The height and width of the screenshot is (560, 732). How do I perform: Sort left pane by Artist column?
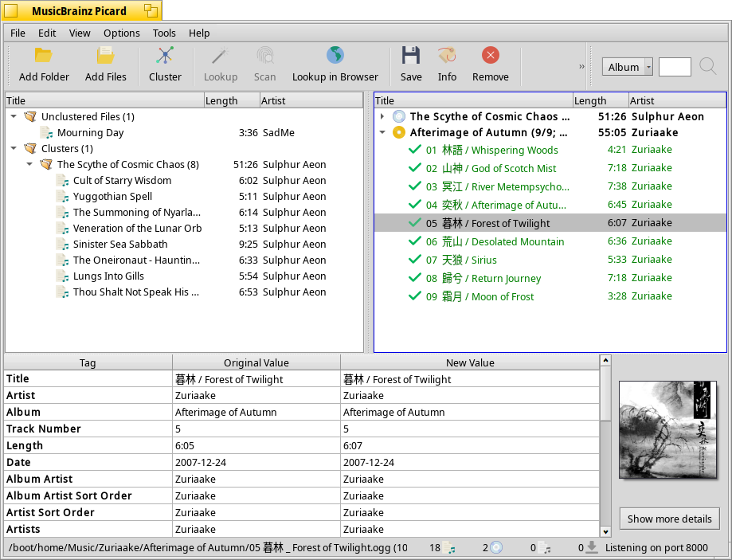pos(311,100)
